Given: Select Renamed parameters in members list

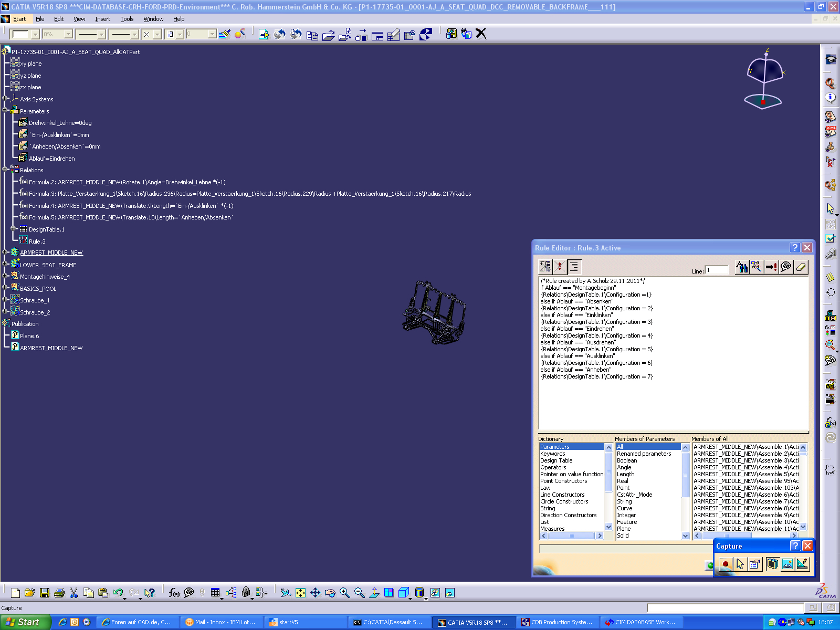Looking at the screenshot, I should [644, 454].
